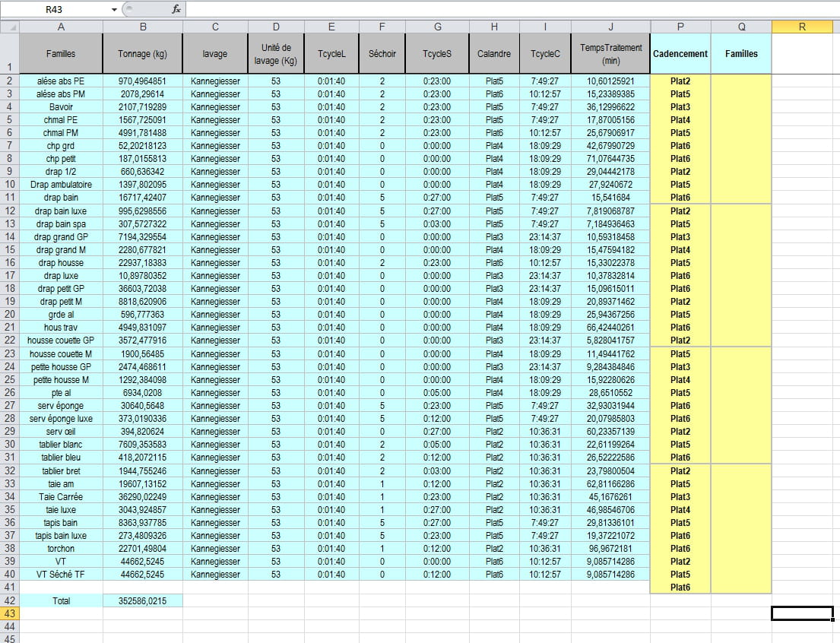Click cell 'VT Séché TF'

(61, 575)
